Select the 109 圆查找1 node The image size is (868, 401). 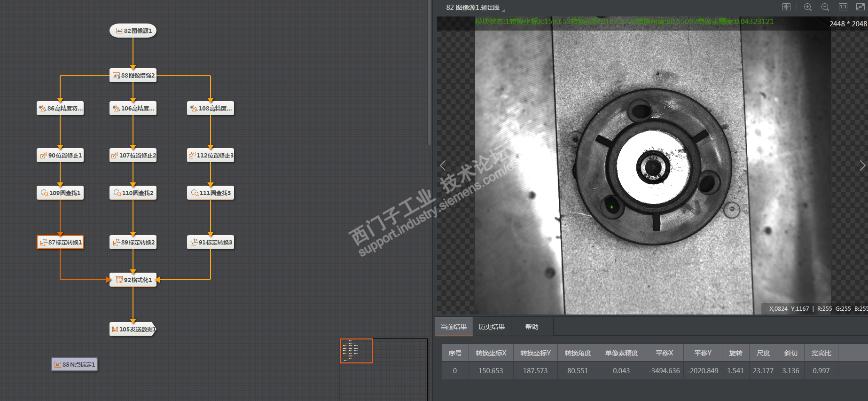click(60, 193)
